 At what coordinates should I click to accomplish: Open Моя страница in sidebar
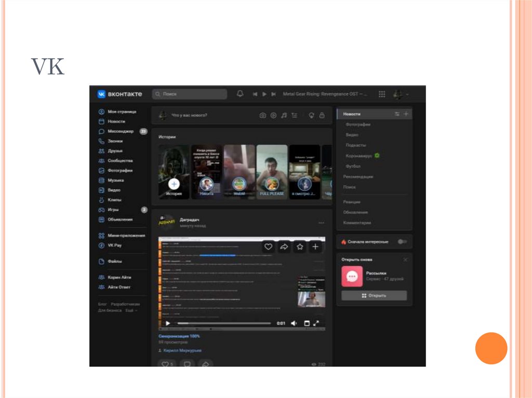[x=117, y=112]
